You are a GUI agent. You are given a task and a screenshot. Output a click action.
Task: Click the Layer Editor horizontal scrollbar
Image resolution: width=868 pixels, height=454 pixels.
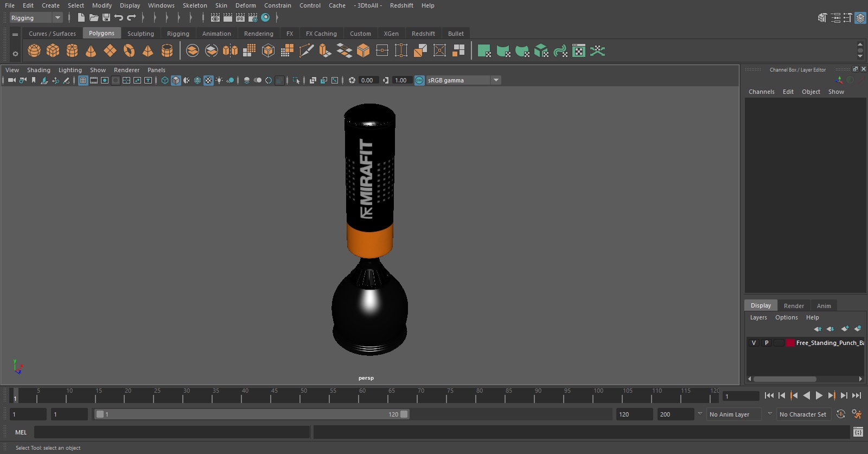point(784,379)
